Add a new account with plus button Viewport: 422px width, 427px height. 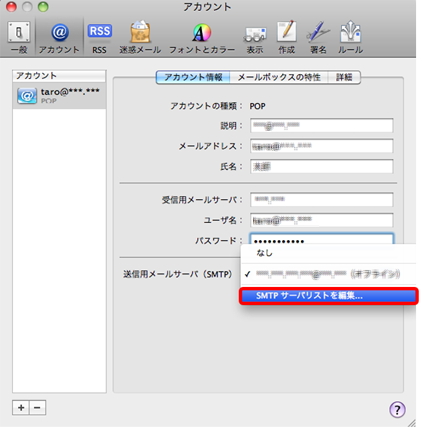[x=21, y=408]
